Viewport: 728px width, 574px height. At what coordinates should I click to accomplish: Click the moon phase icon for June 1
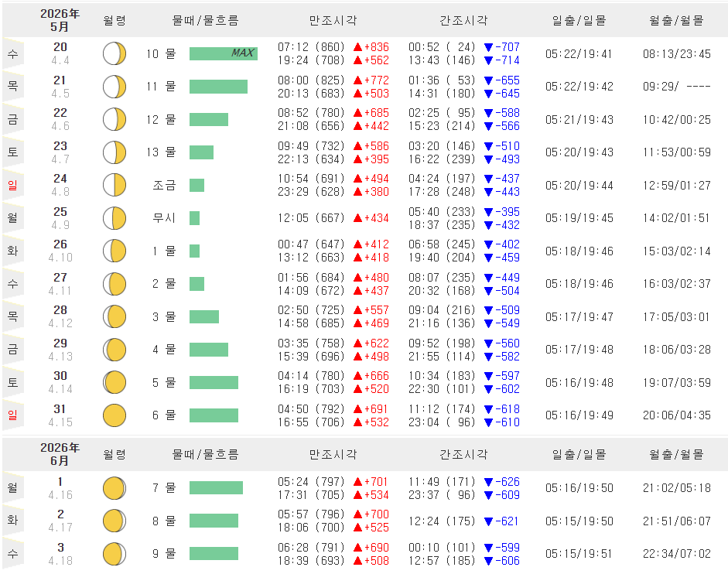[x=114, y=488]
